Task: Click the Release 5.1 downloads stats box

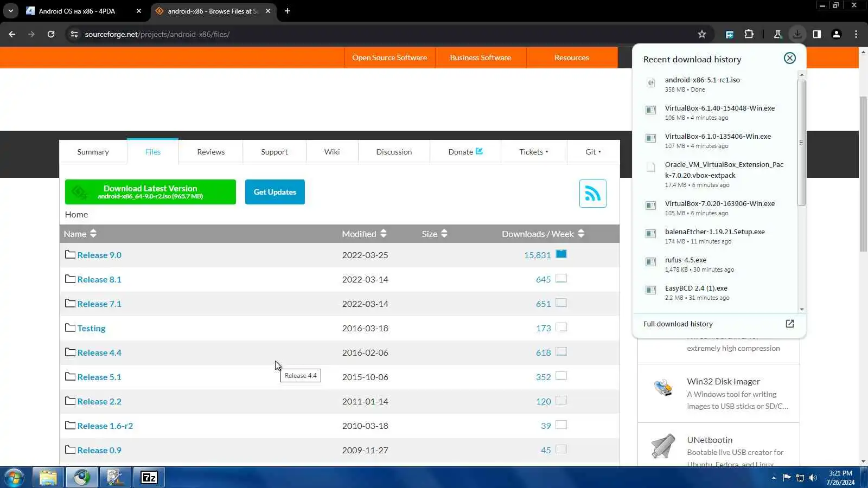Action: click(x=561, y=376)
